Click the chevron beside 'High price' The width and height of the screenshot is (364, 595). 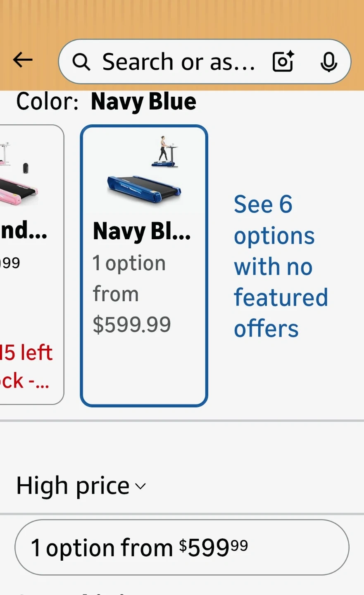point(140,486)
